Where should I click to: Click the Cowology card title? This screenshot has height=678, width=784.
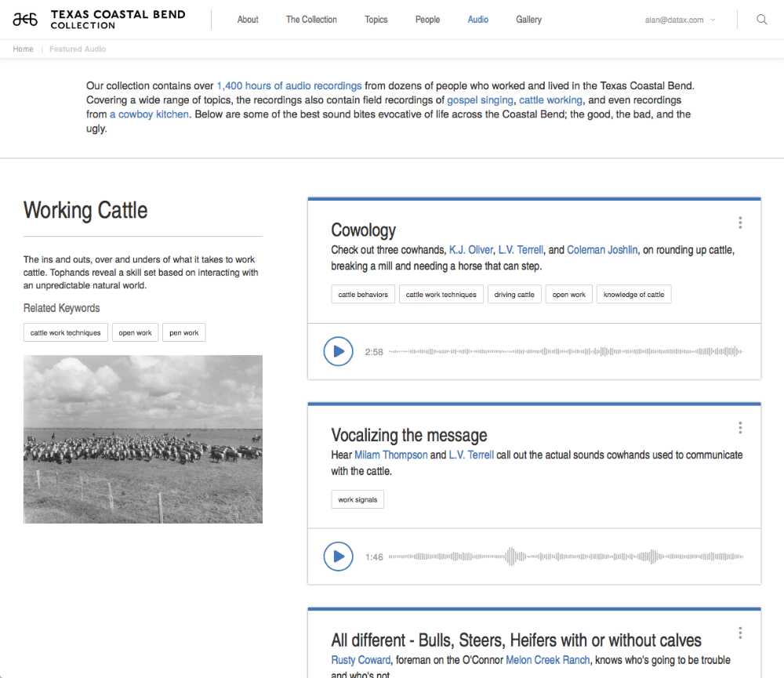click(x=364, y=230)
